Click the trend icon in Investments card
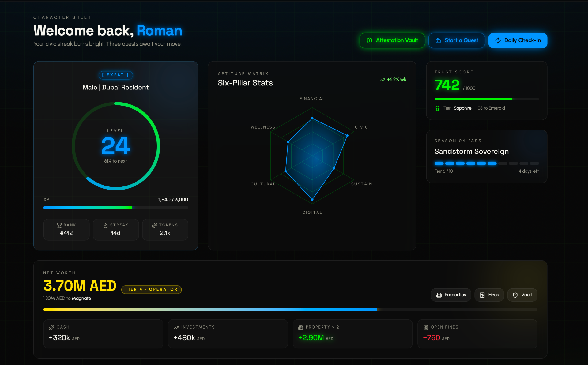 coord(176,328)
